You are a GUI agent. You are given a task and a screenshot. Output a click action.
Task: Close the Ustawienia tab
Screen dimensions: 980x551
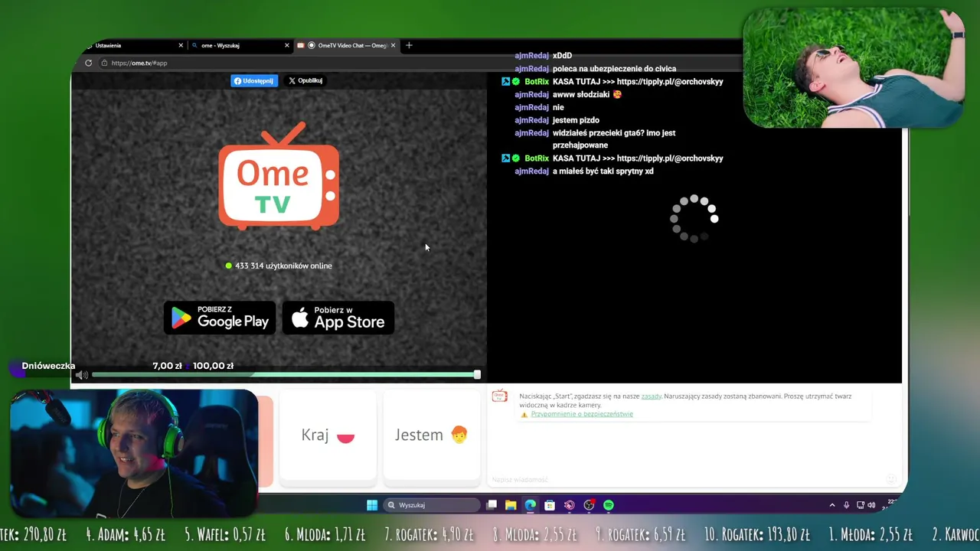(181, 45)
